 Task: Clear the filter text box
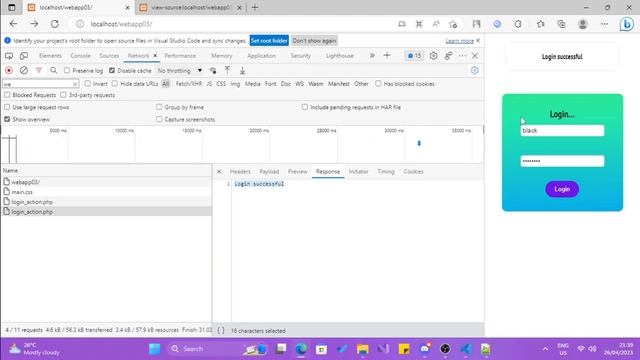(75, 84)
